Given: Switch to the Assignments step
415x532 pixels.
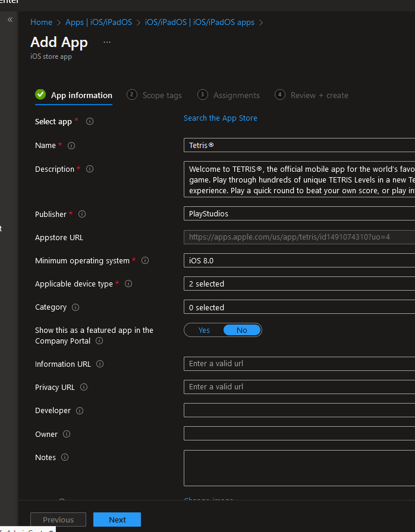Looking at the screenshot, I should point(228,95).
